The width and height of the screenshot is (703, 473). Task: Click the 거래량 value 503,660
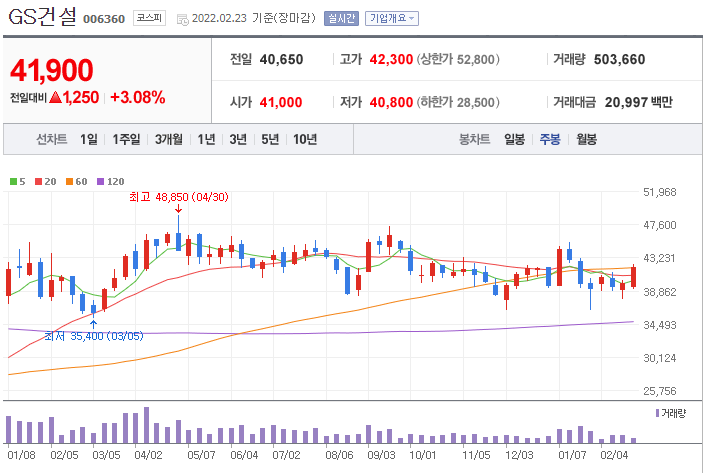(x=619, y=59)
